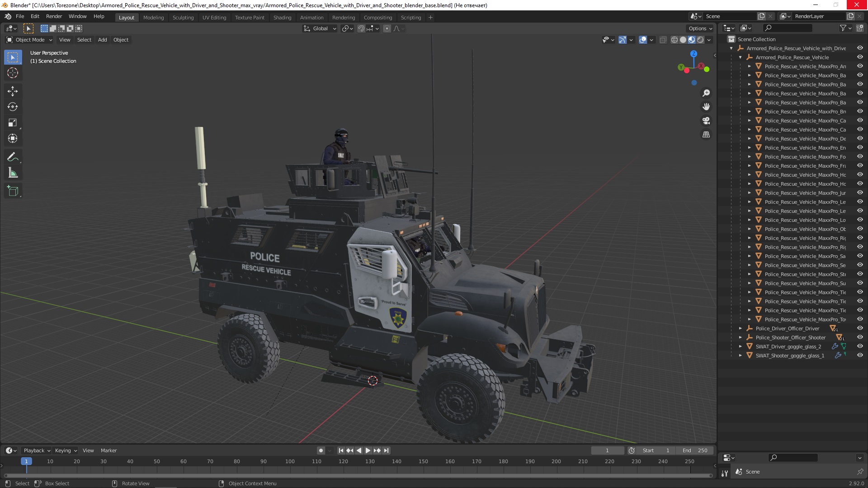Select solid viewport shading
868x488 pixels.
683,40
